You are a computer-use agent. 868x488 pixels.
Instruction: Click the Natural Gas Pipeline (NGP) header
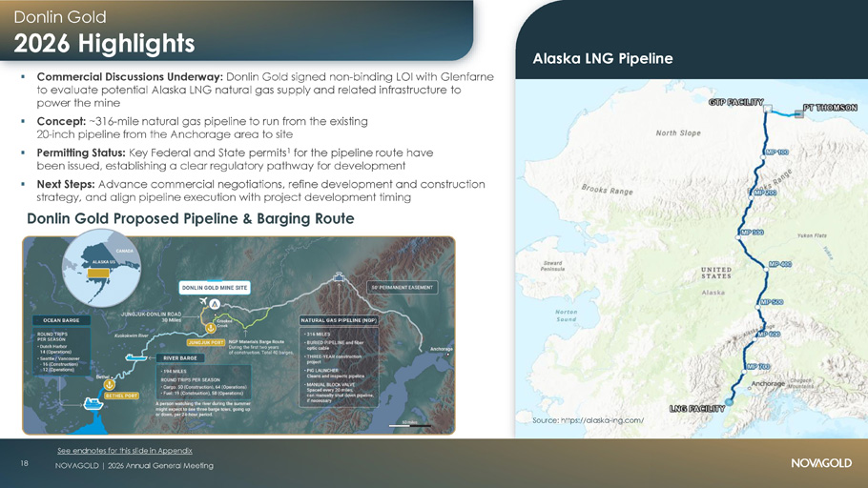click(339, 320)
